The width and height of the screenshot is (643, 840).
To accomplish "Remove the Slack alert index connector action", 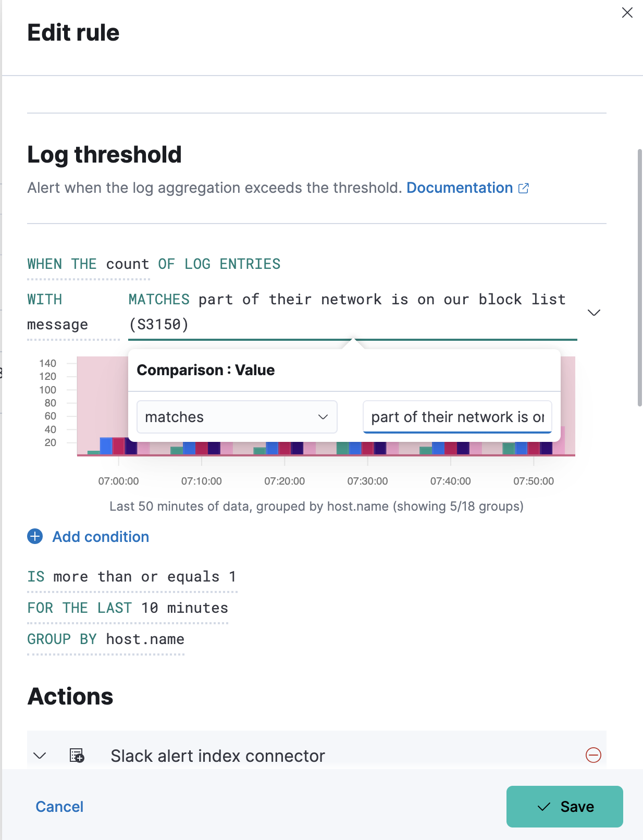I will coord(593,755).
